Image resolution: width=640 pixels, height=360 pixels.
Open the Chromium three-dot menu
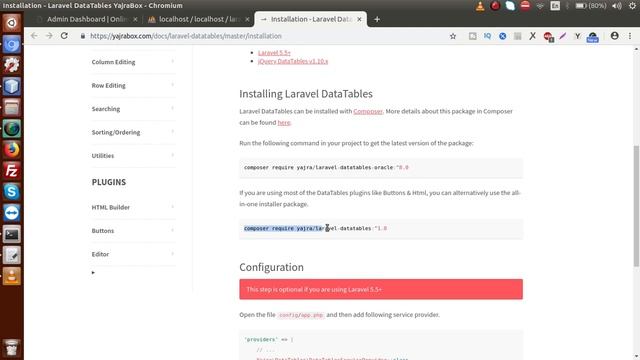click(x=630, y=36)
